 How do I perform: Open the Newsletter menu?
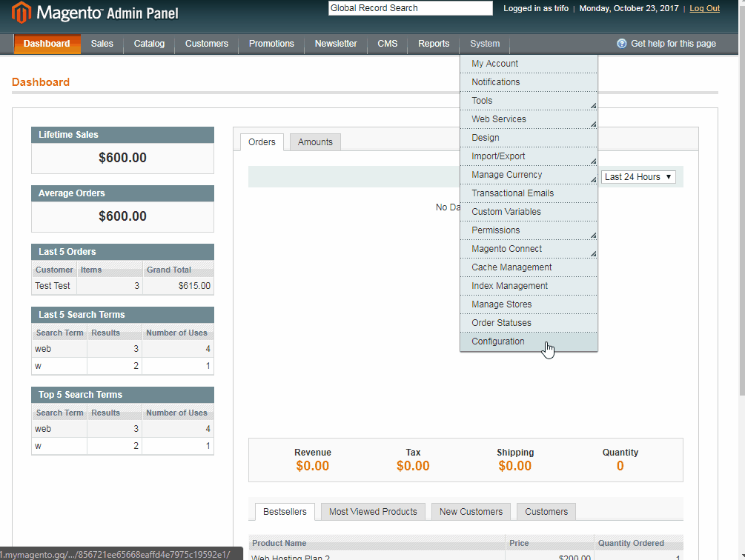335,44
